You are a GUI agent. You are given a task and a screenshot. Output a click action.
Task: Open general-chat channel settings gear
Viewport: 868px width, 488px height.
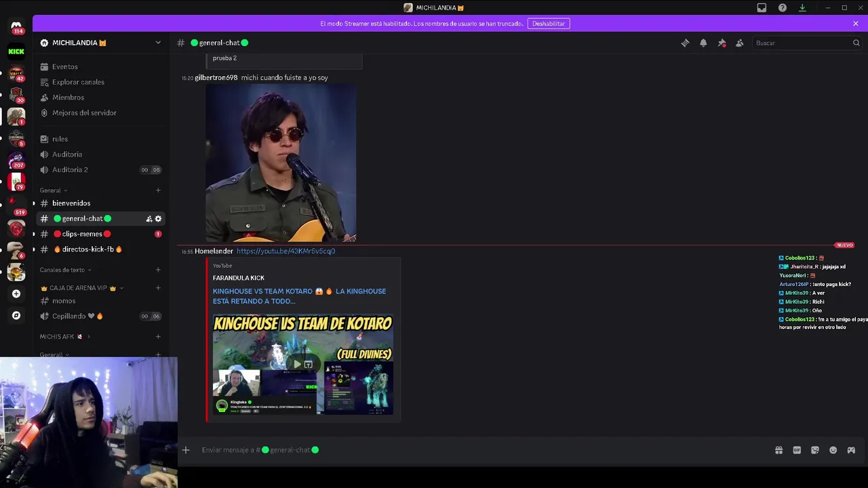coord(158,218)
